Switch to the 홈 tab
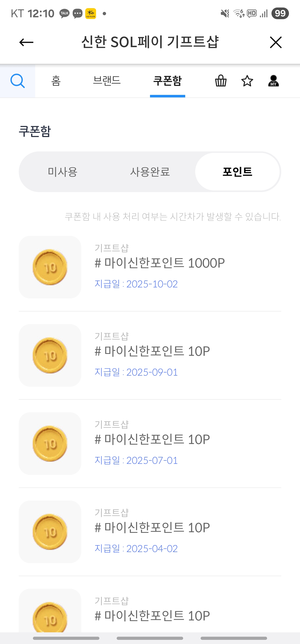 [x=56, y=81]
